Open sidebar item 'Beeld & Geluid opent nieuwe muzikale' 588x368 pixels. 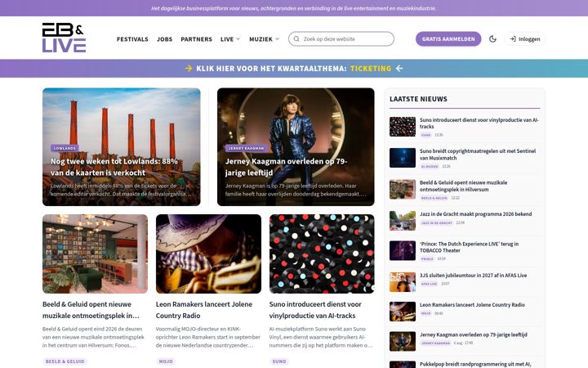click(464, 186)
